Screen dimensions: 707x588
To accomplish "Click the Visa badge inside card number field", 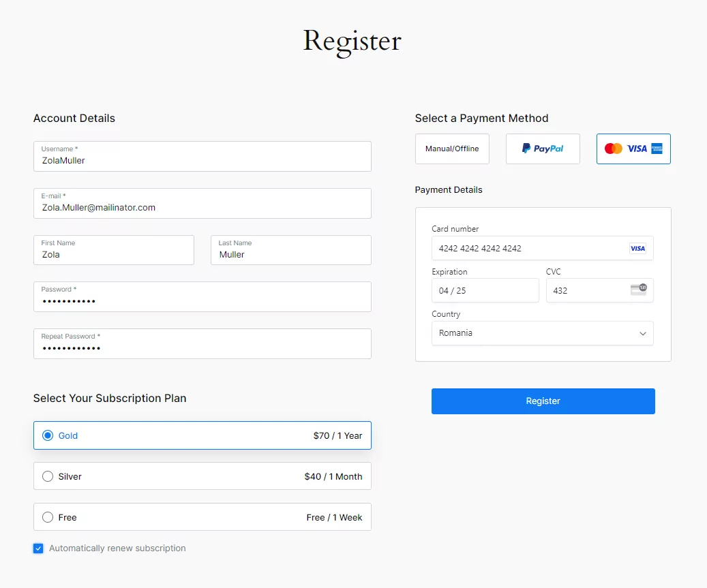I will coord(638,248).
